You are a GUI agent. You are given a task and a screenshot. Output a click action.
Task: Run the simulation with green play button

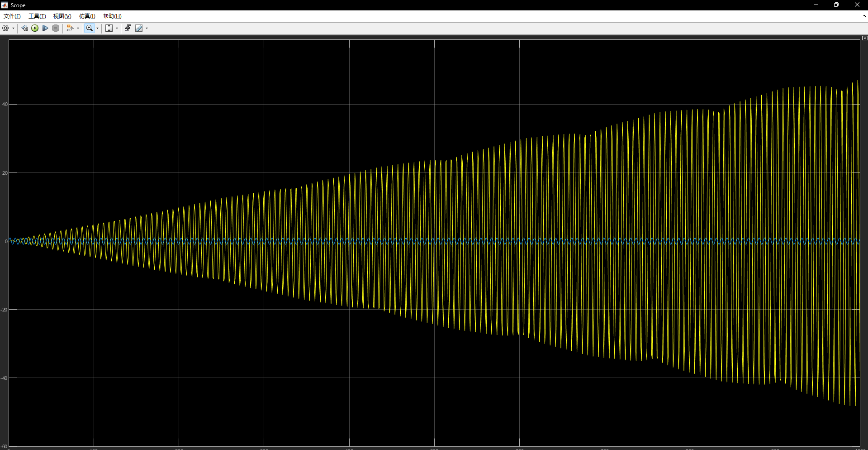tap(35, 28)
